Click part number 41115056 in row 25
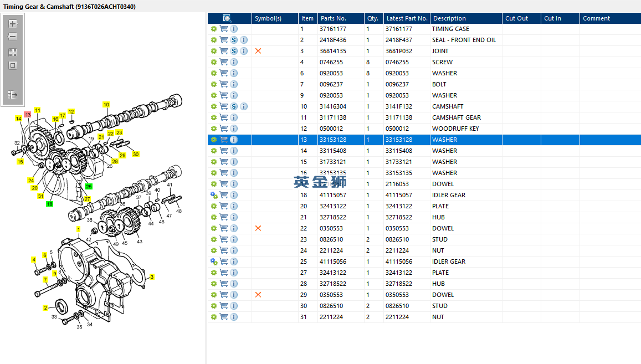 333,262
